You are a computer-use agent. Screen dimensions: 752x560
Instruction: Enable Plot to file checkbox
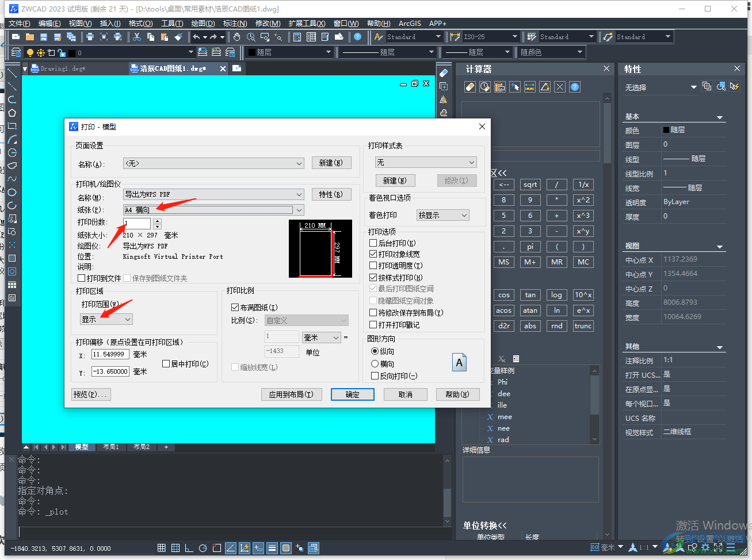(81, 278)
